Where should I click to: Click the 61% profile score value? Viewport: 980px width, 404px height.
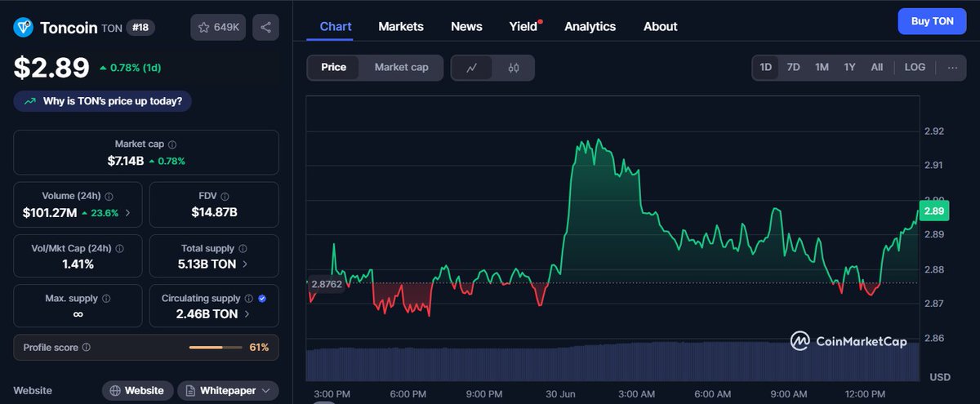259,348
